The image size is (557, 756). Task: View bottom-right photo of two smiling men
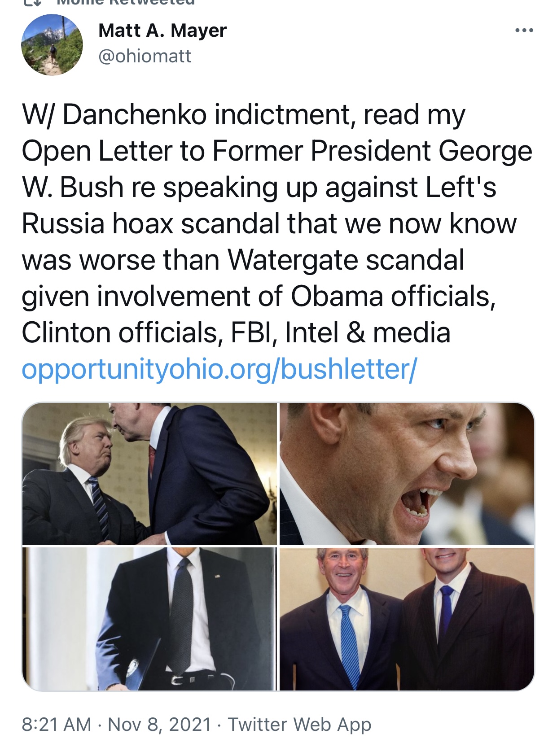407,619
